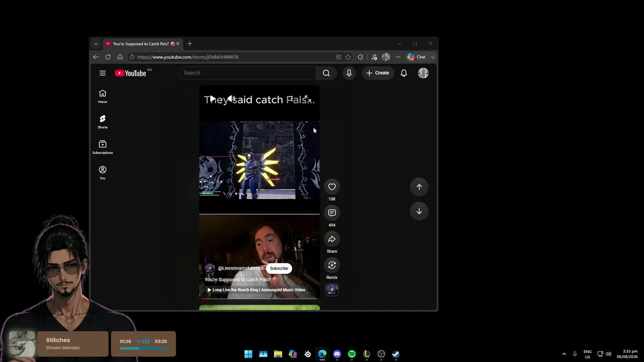Show hidden system tray icons
Viewport: 644px width, 362px height.
click(564, 354)
